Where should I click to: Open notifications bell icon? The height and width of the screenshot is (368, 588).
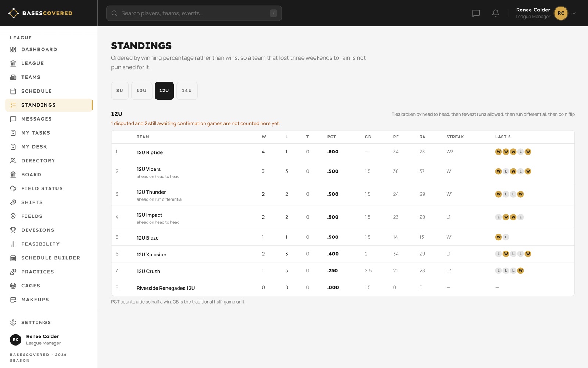click(495, 13)
